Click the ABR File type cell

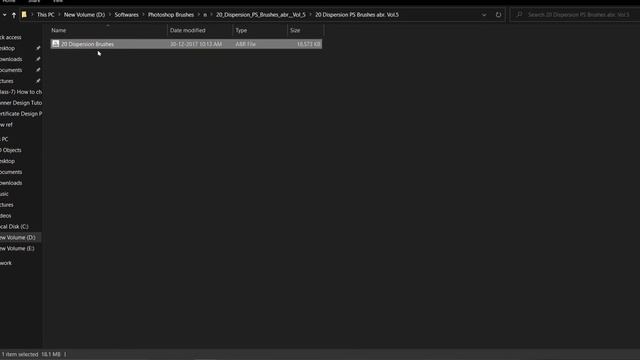(246, 44)
